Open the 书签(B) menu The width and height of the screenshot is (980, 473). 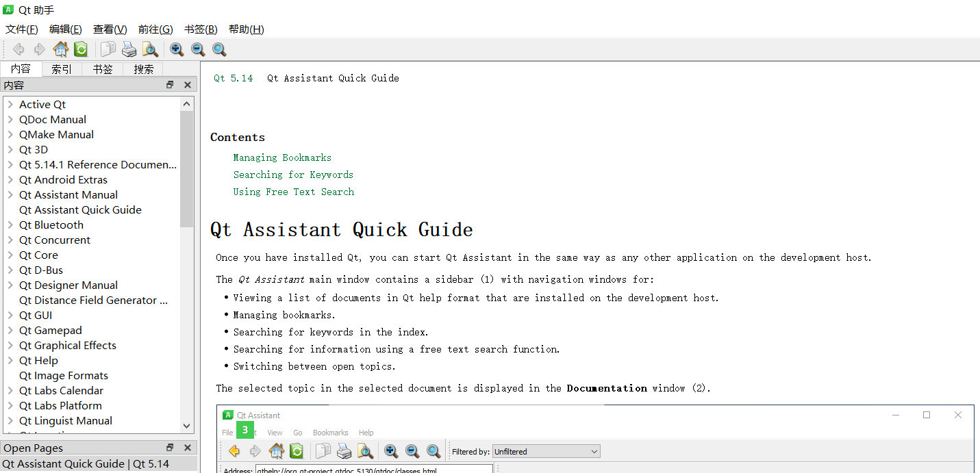(201, 29)
